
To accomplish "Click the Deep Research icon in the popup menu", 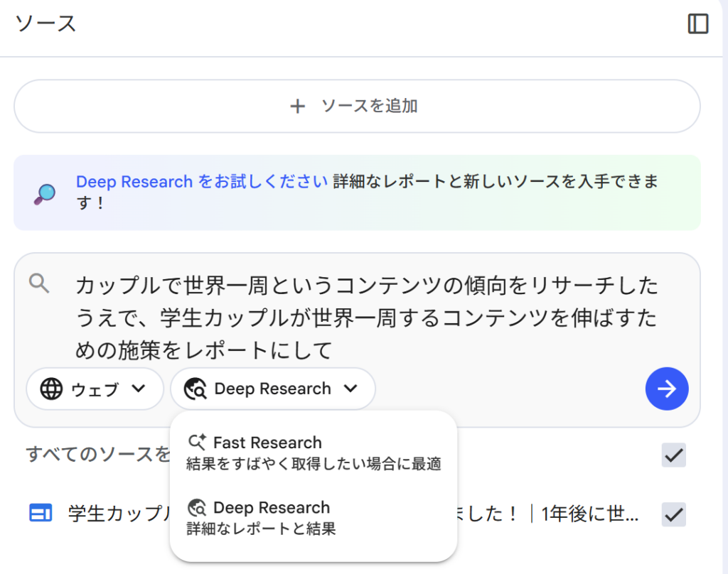I will (197, 508).
